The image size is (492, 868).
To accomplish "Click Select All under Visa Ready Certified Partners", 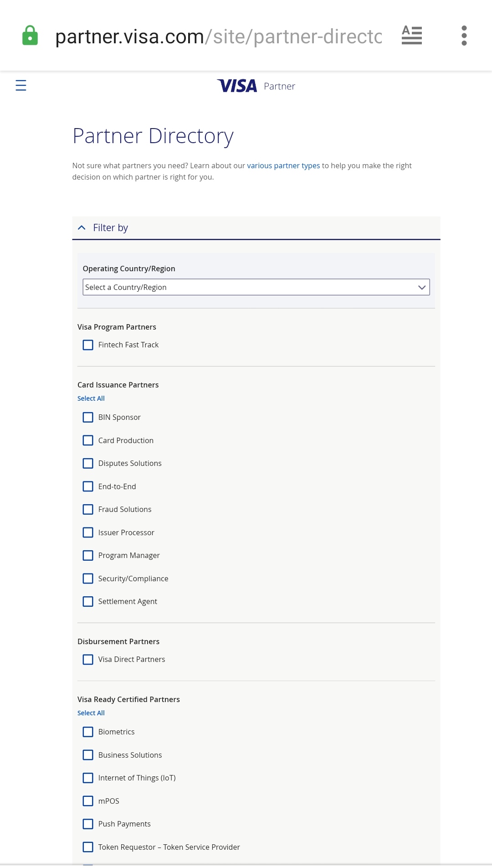I will point(91,713).
